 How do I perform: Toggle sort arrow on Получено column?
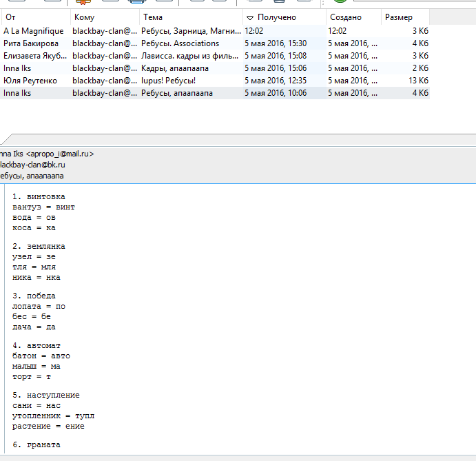(x=284, y=17)
